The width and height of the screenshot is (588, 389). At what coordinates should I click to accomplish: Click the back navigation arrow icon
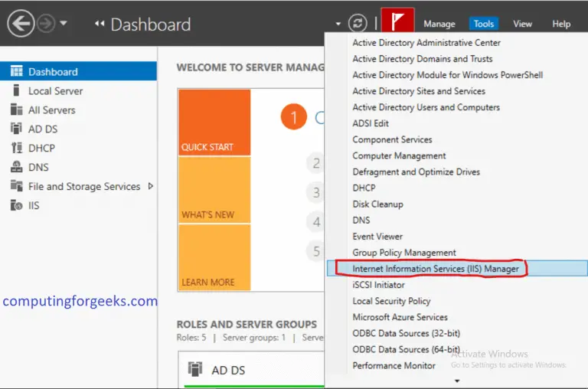click(21, 24)
